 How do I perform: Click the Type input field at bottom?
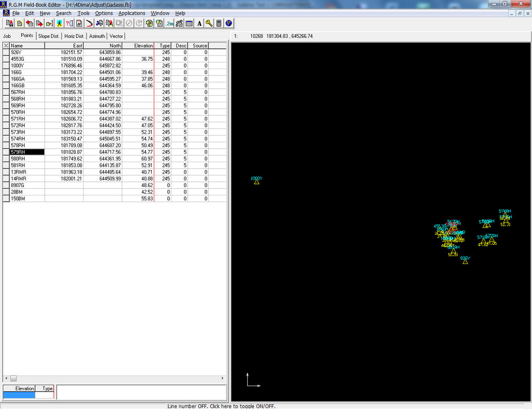45,395
